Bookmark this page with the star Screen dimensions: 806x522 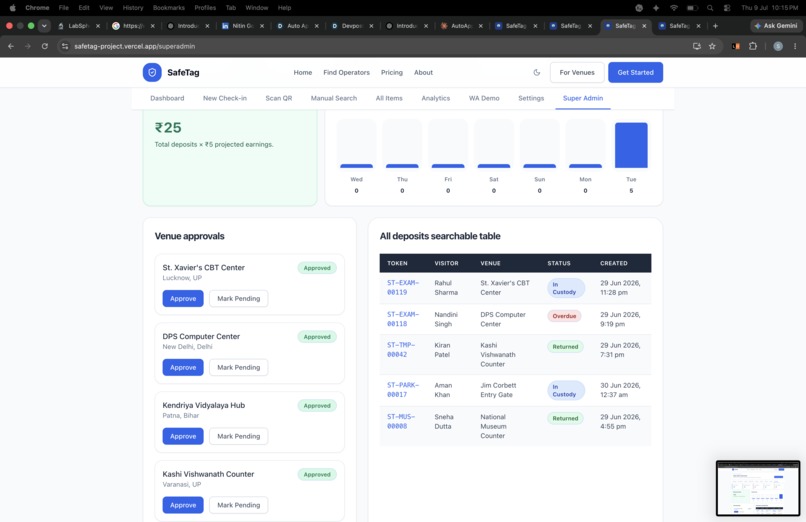(712, 46)
